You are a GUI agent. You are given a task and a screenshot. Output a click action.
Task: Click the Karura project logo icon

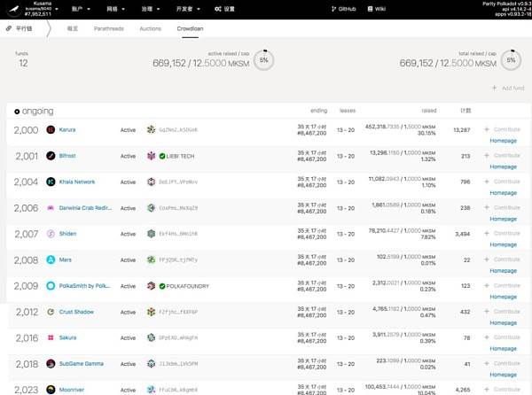(x=51, y=129)
